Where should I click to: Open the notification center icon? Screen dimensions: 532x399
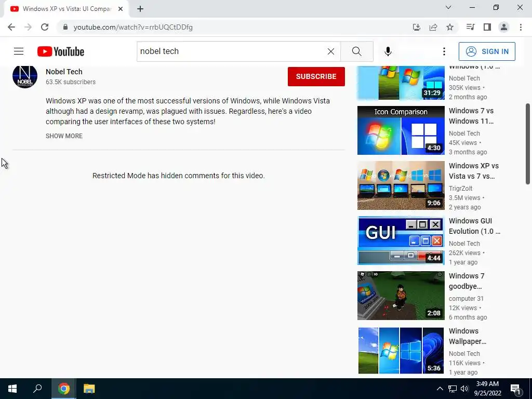(x=515, y=389)
